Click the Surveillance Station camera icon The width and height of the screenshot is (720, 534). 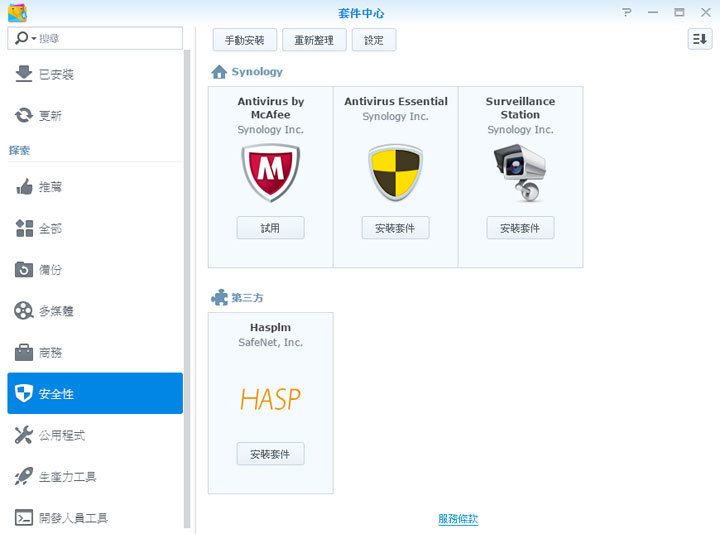520,173
